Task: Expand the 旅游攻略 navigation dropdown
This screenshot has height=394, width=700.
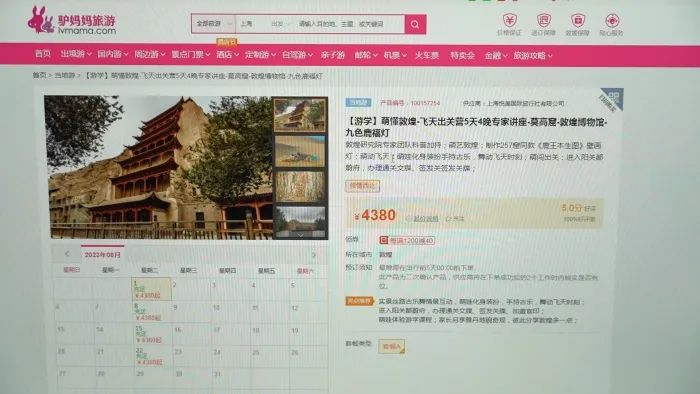Action: (x=533, y=56)
